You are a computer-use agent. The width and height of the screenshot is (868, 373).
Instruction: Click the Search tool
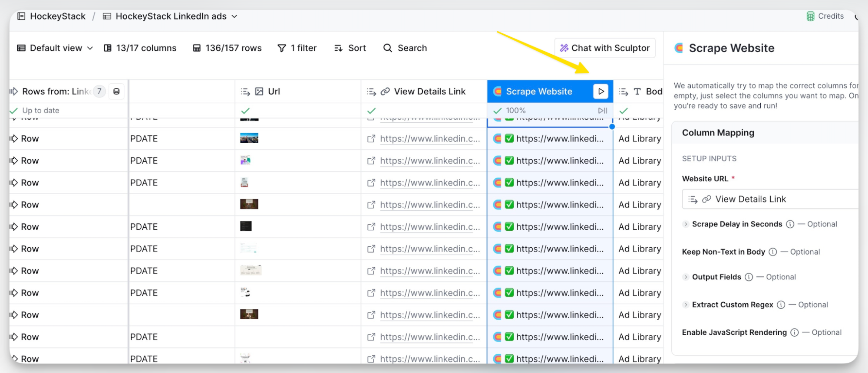point(405,48)
